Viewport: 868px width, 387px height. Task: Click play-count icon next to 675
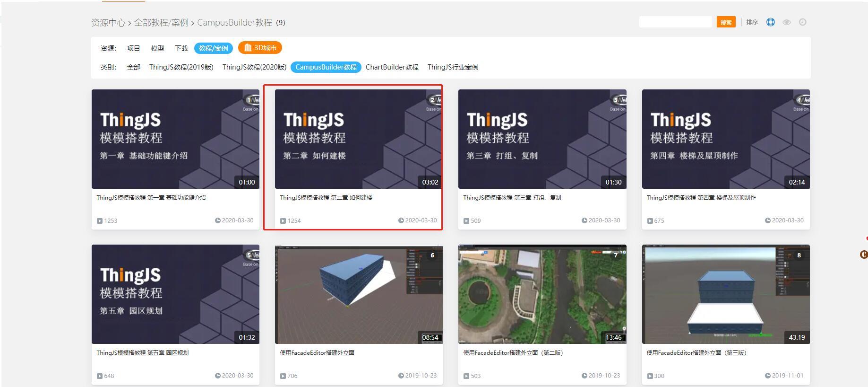click(x=650, y=221)
